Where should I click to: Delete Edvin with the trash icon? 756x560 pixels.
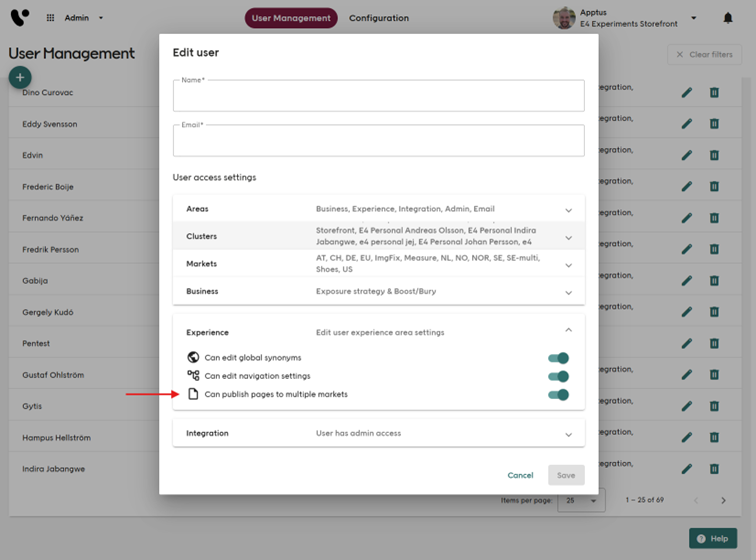click(715, 155)
